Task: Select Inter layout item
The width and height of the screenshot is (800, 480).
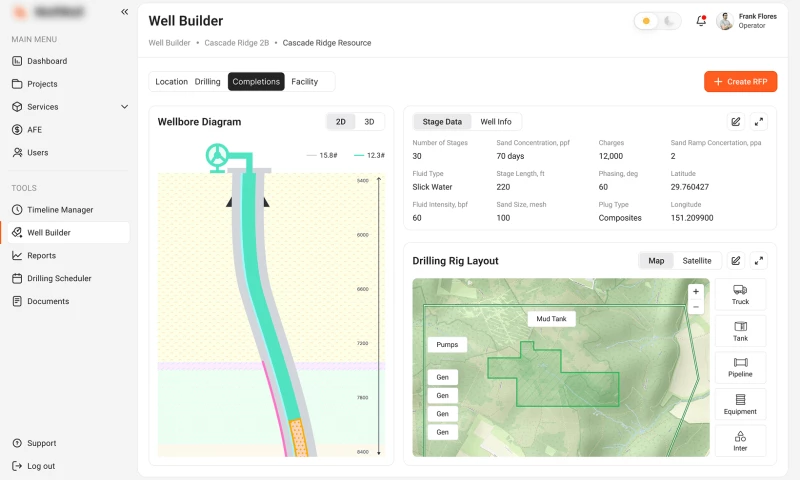Action: (x=740, y=441)
